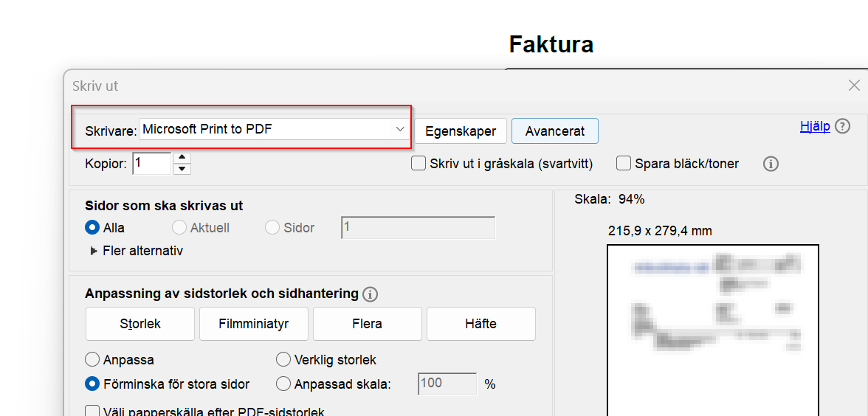Click the Anpassad skala percent field
This screenshot has width=868, height=416.
[x=447, y=384]
